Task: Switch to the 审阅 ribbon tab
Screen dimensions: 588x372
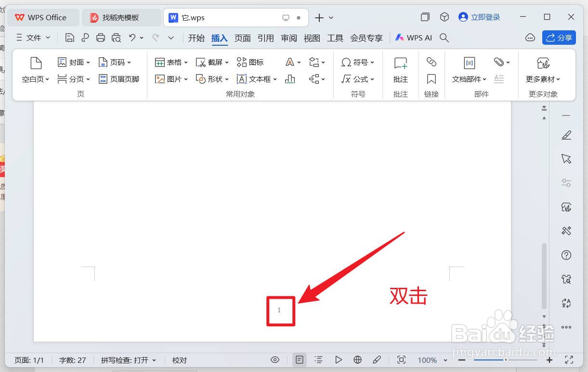Action: (x=288, y=38)
